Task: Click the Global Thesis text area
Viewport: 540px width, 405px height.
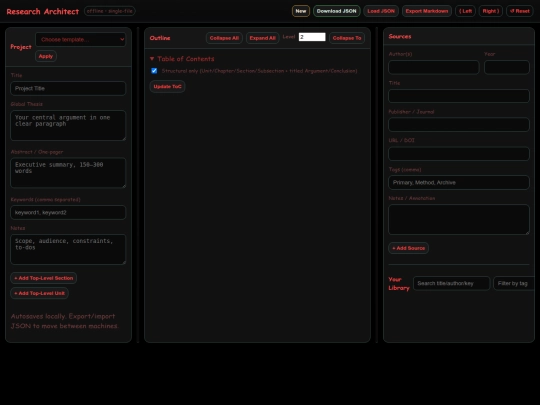Action: coord(68,125)
